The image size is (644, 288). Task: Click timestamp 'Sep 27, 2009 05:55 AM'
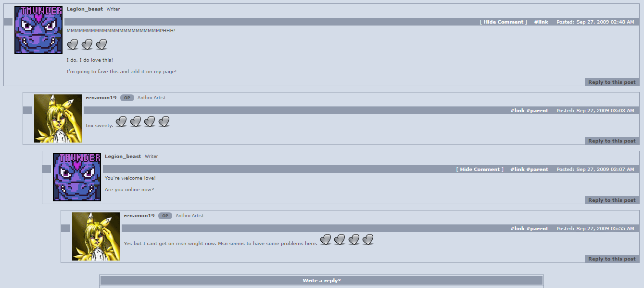(x=605, y=229)
